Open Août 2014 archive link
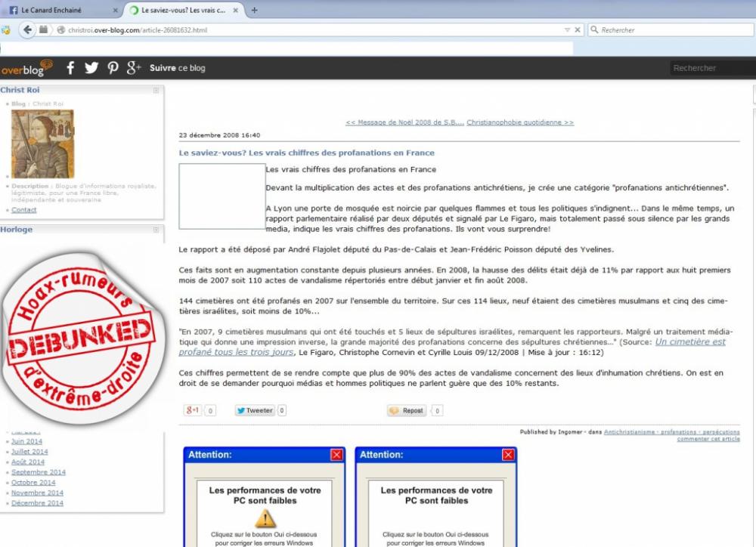 point(27,462)
